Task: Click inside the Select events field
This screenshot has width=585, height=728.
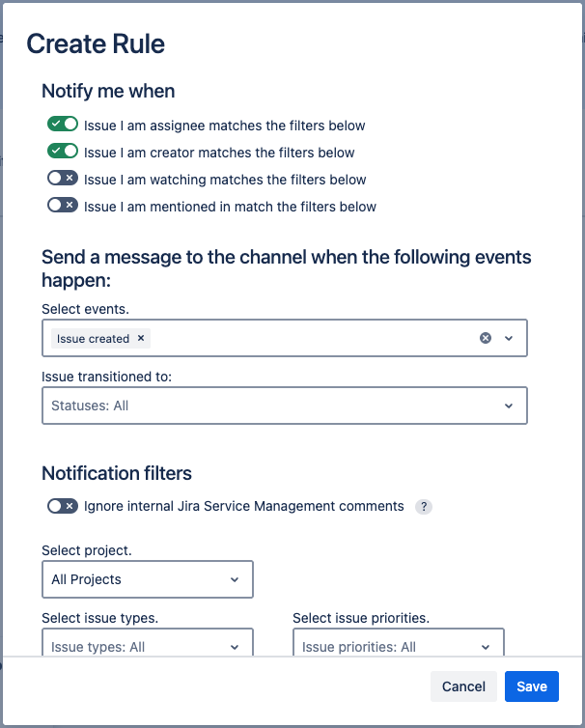Action: point(309,338)
